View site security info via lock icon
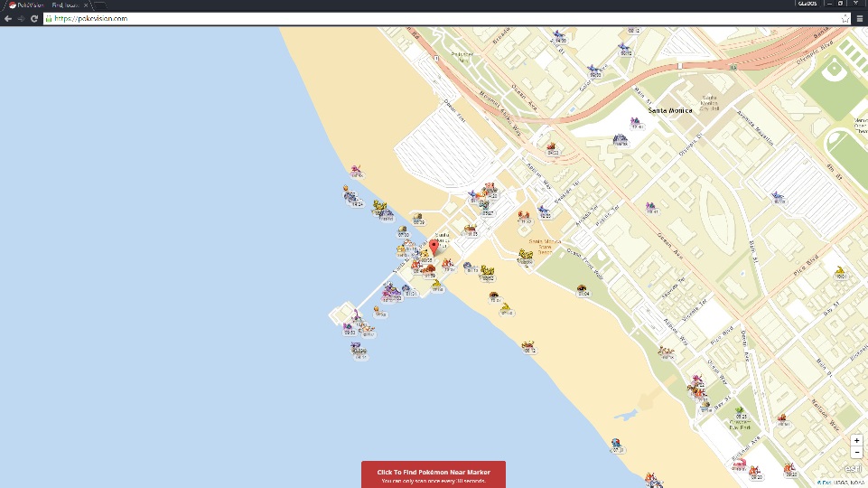 pos(49,18)
